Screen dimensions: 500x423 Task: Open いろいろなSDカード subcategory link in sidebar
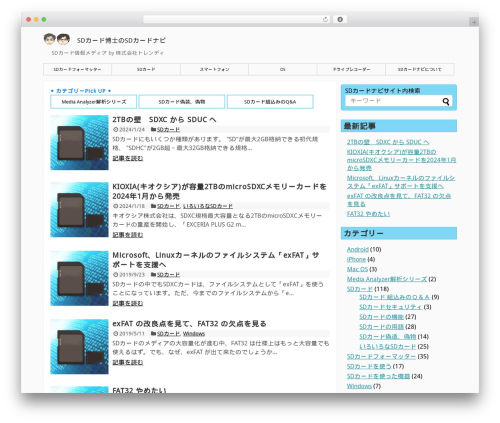(x=388, y=347)
